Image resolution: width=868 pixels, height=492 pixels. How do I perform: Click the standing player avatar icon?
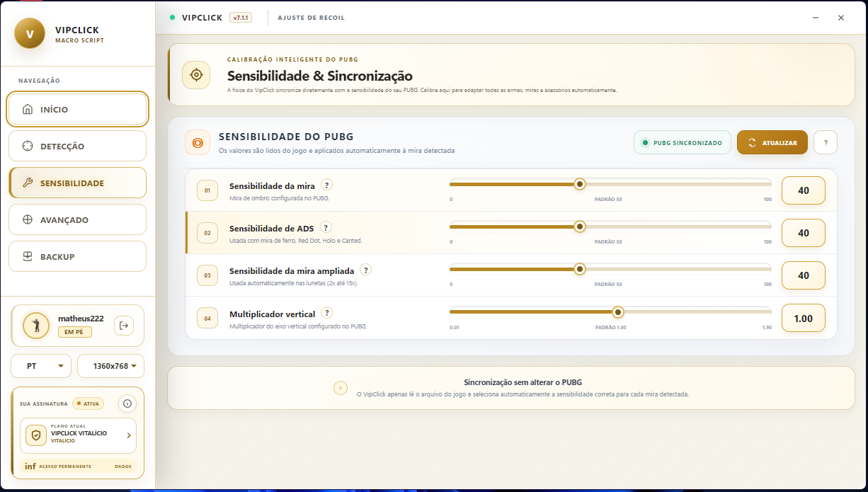36,326
